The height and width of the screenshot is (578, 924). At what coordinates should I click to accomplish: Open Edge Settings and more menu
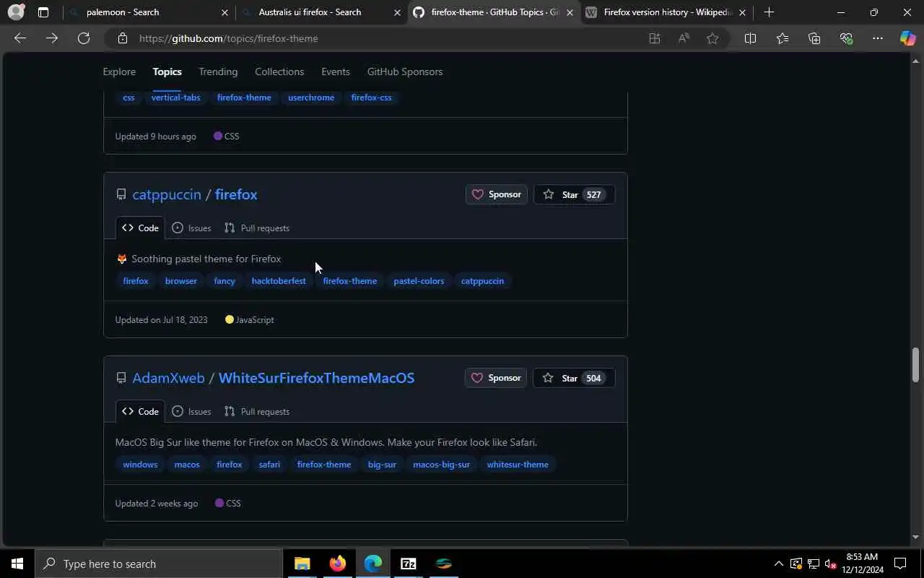point(878,38)
